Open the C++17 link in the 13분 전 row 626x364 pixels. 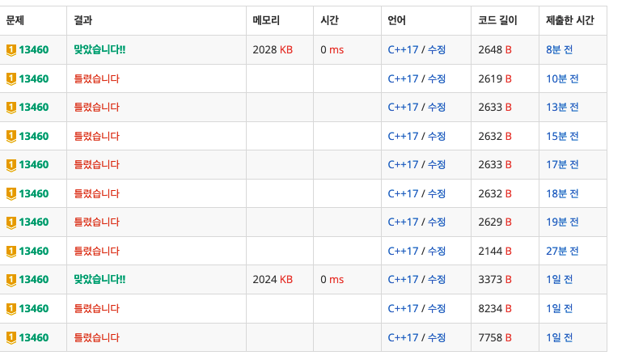[x=403, y=108]
